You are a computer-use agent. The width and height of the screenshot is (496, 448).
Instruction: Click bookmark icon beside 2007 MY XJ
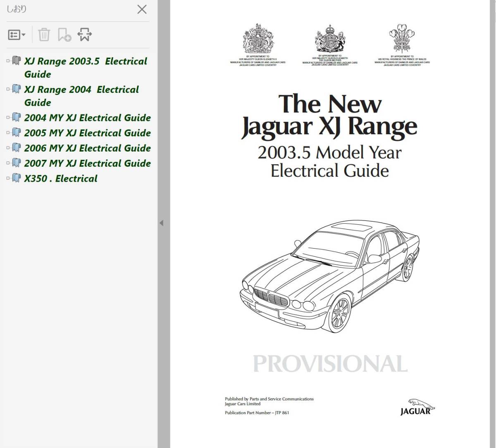point(16,163)
